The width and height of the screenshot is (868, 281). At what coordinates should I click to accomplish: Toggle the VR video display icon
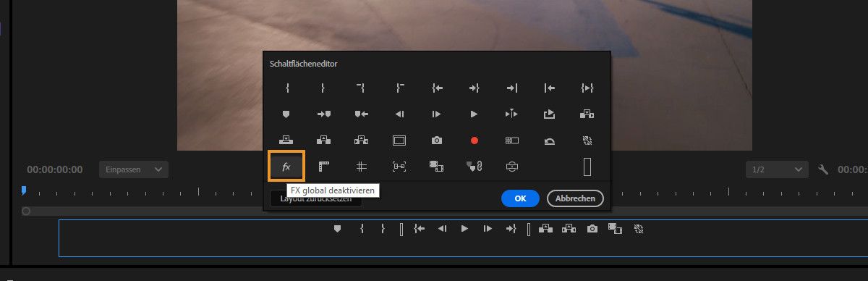pos(512,167)
